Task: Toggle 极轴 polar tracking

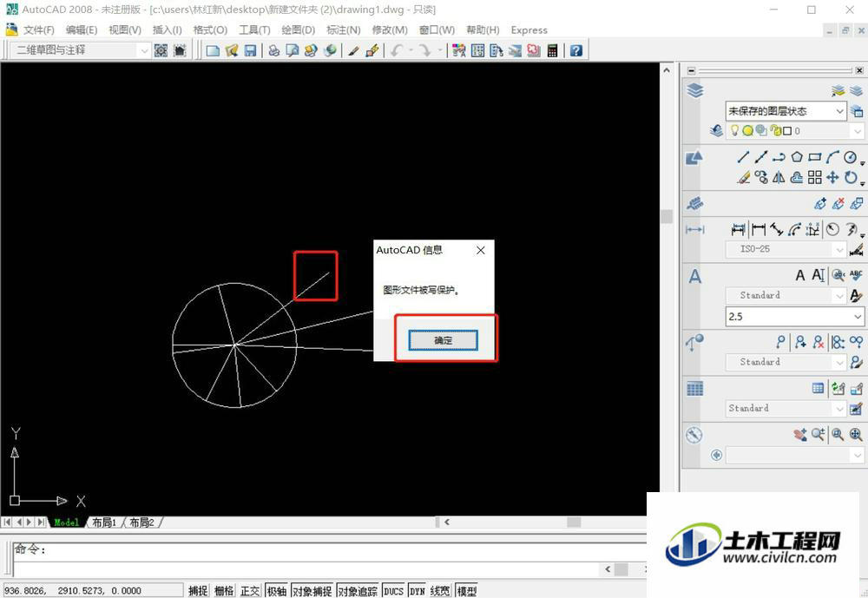Action: (x=277, y=591)
